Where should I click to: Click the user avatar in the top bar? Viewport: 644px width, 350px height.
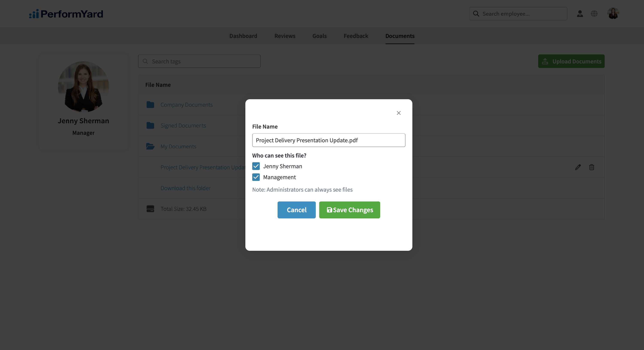(613, 14)
